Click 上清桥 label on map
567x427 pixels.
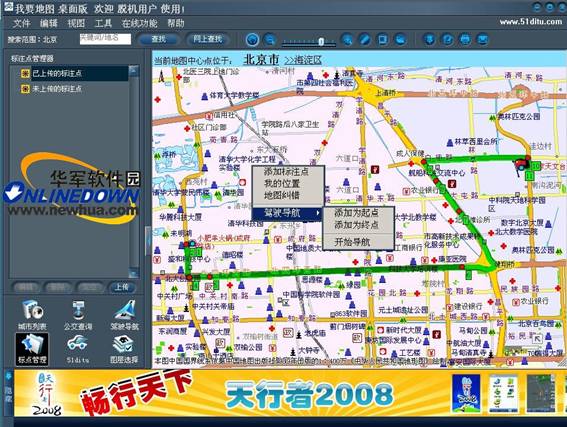385,93
